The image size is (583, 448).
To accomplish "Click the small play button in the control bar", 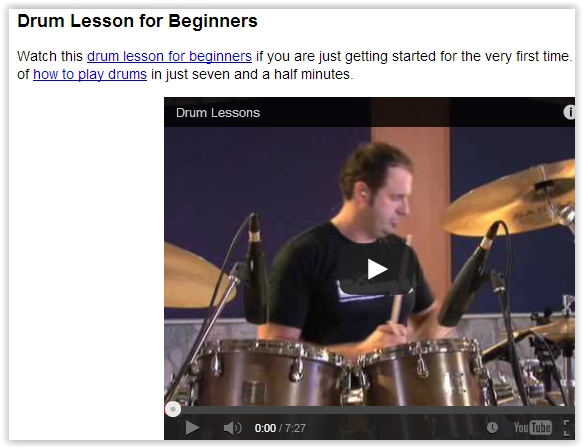I will [192, 428].
